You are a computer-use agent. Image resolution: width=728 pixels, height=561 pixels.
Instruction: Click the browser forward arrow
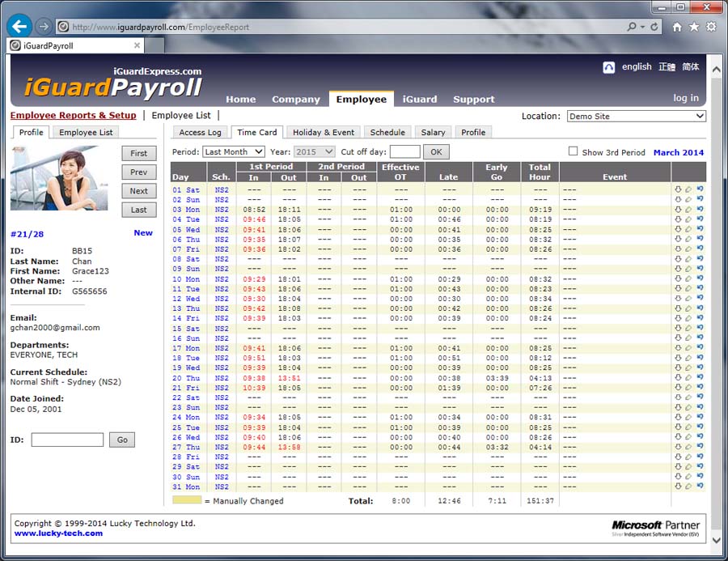[x=44, y=27]
